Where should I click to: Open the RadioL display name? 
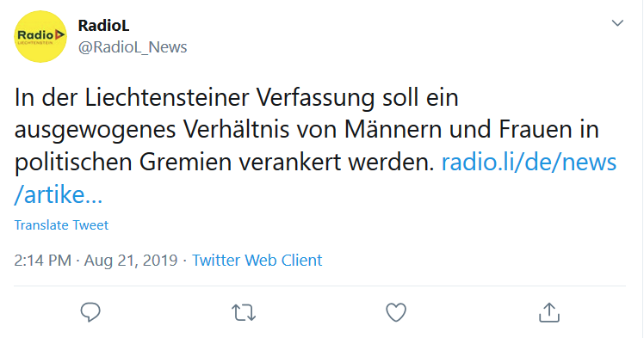[x=103, y=26]
